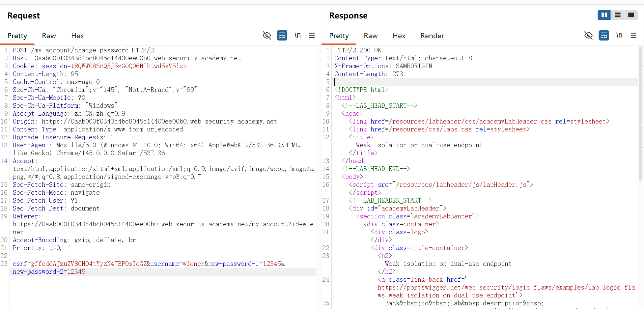
Task: Click the Accept-Encoding gzip, deflate, br header
Action: pyautogui.click(x=74, y=240)
